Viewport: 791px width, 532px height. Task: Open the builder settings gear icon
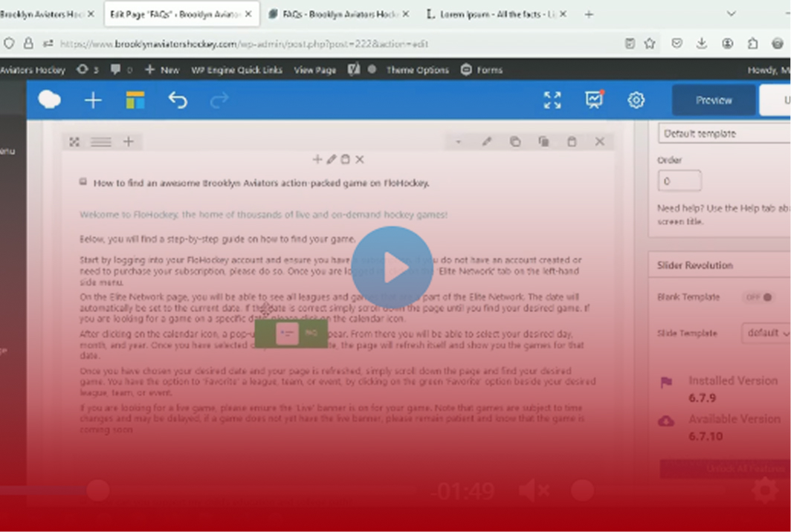pyautogui.click(x=636, y=100)
